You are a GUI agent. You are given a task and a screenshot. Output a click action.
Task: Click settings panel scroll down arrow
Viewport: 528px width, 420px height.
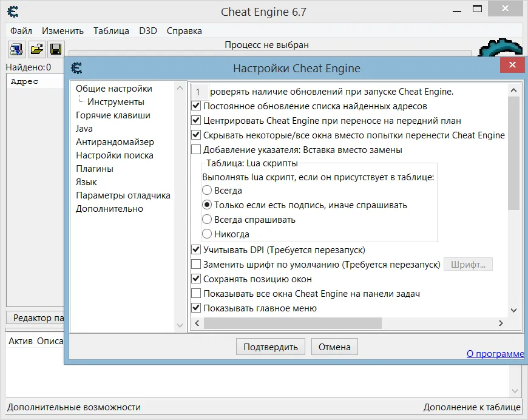(513, 310)
